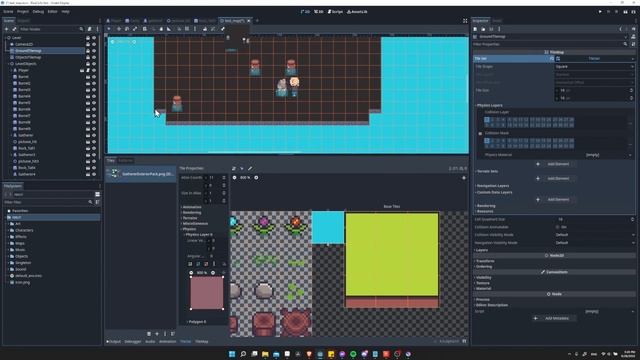The image size is (640, 360).
Task: Open the AssetLib workspace
Action: pos(357,12)
